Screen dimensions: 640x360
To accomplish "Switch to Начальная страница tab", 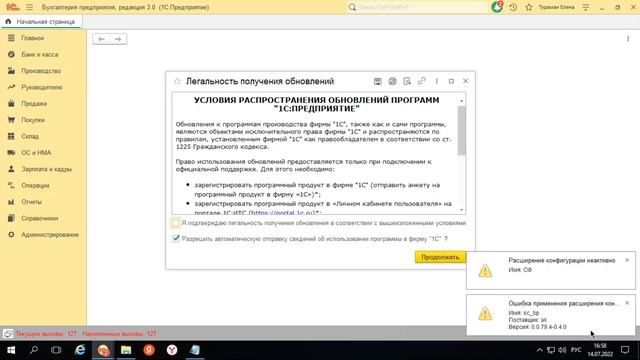I will (x=41, y=21).
